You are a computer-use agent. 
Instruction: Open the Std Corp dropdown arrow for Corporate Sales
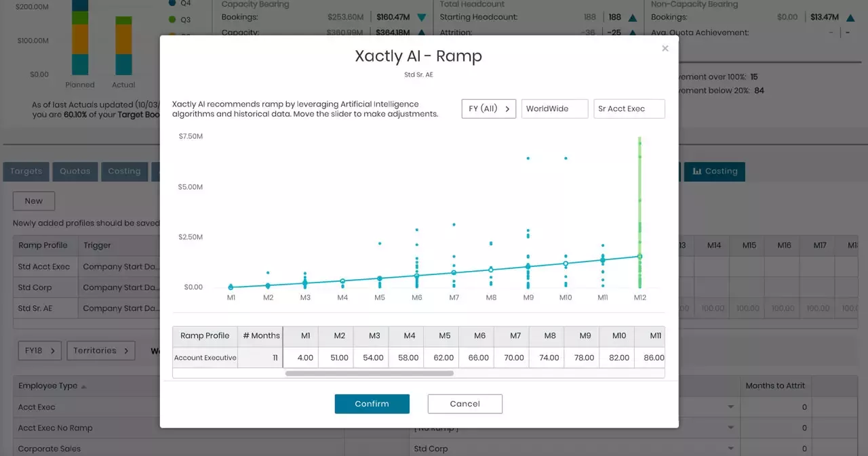tap(731, 449)
